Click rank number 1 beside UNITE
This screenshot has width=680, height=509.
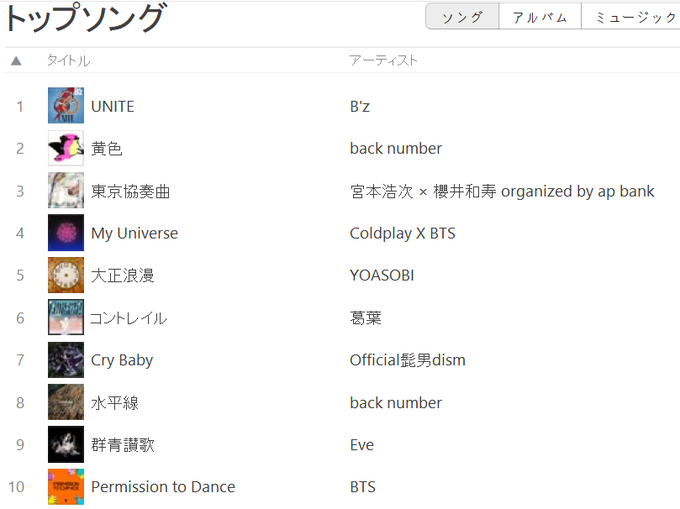pos(20,106)
